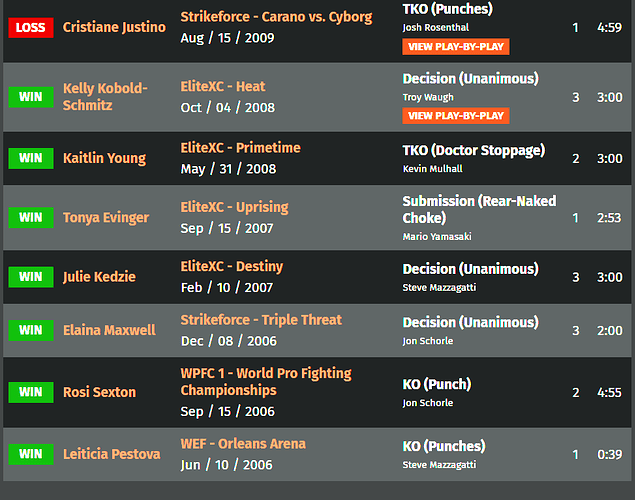Select Kaitlin Young opponent link

tap(104, 158)
